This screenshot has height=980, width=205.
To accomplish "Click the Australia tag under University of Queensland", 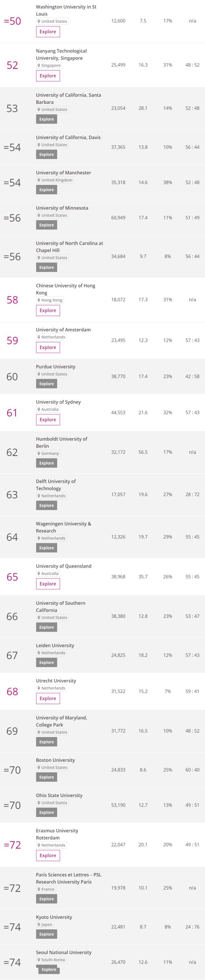I will (48, 574).
